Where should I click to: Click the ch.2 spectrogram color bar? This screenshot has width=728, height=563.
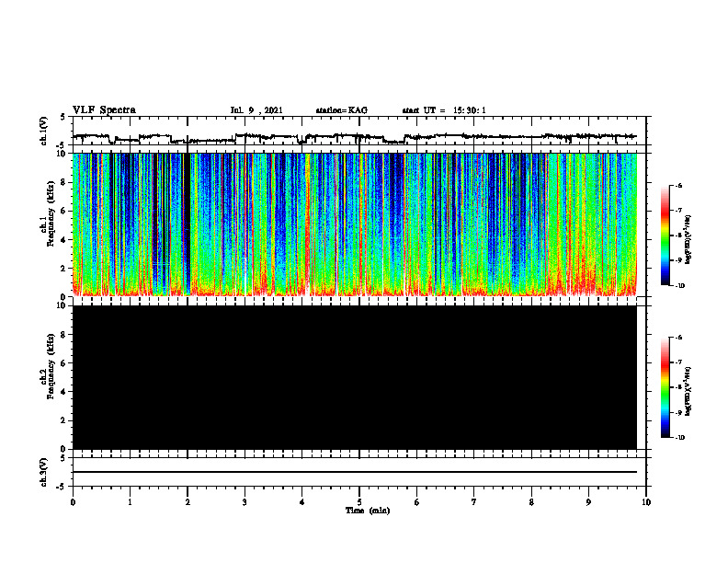tap(665, 387)
